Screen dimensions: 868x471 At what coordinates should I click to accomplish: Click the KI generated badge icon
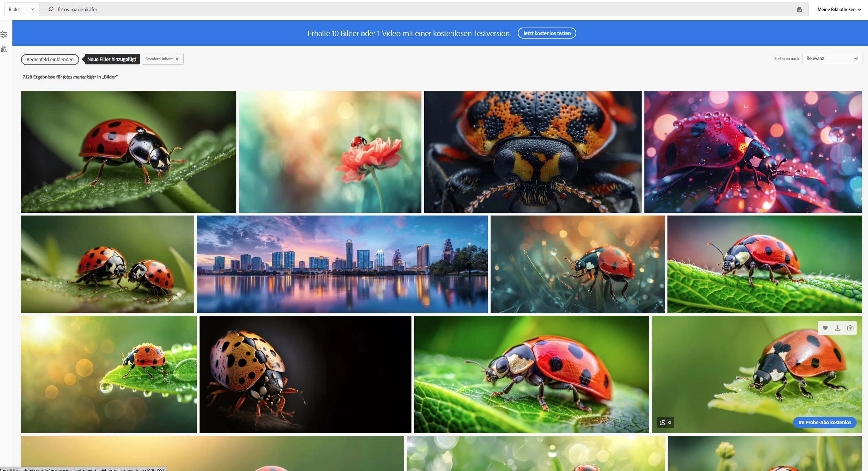click(x=665, y=422)
